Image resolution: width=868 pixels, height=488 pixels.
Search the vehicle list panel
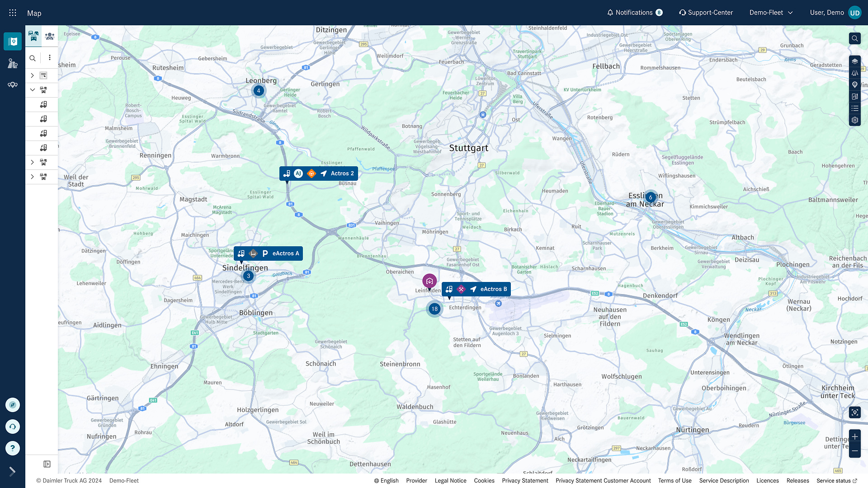pos(33,58)
